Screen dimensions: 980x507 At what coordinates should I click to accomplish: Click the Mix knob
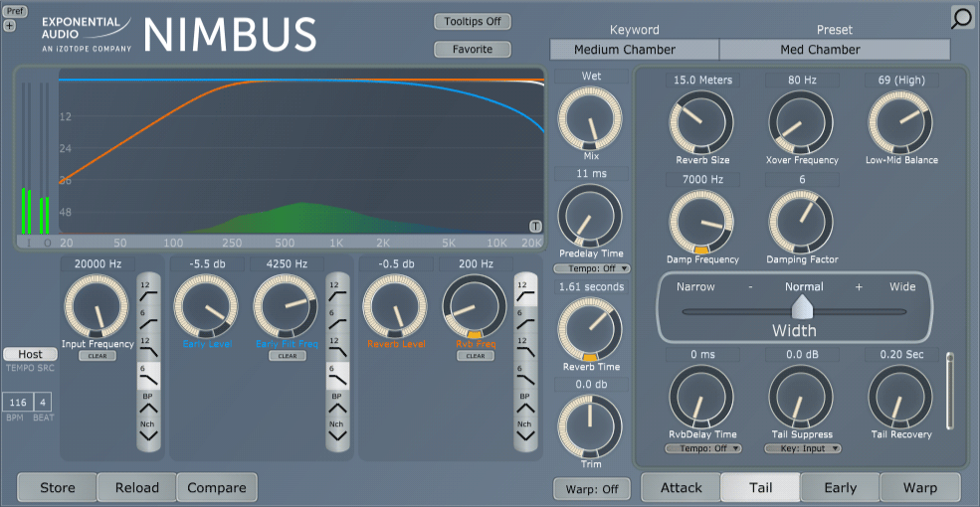coord(590,118)
